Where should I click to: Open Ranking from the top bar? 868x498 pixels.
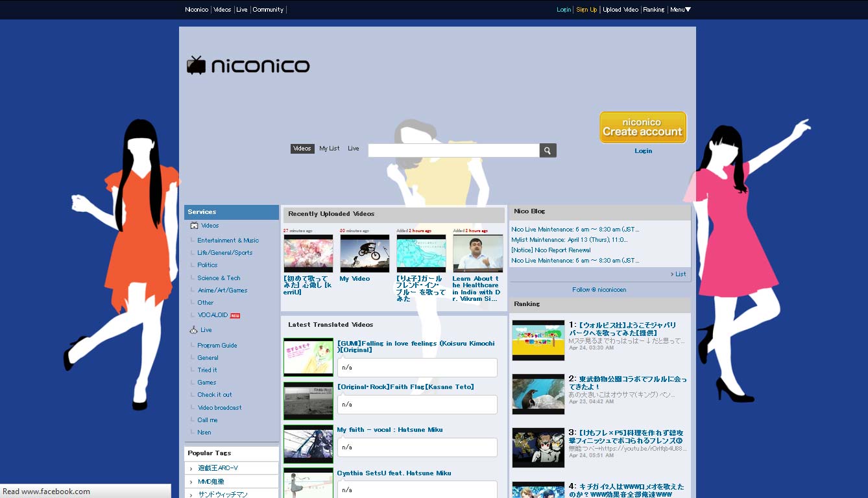654,10
